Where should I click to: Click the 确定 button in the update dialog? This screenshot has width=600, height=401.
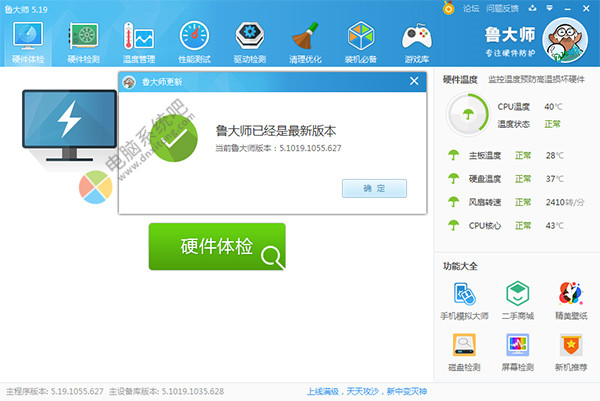pos(373,188)
